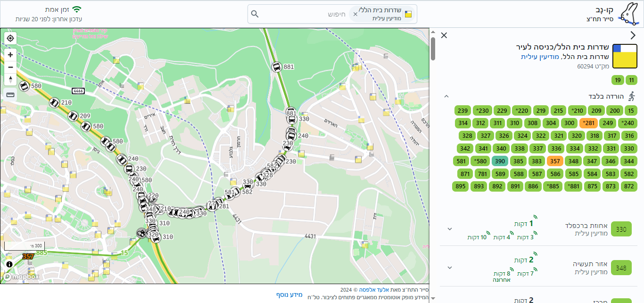Expand the 330 אחוזת ברכפלד arrivals row

click(449, 229)
